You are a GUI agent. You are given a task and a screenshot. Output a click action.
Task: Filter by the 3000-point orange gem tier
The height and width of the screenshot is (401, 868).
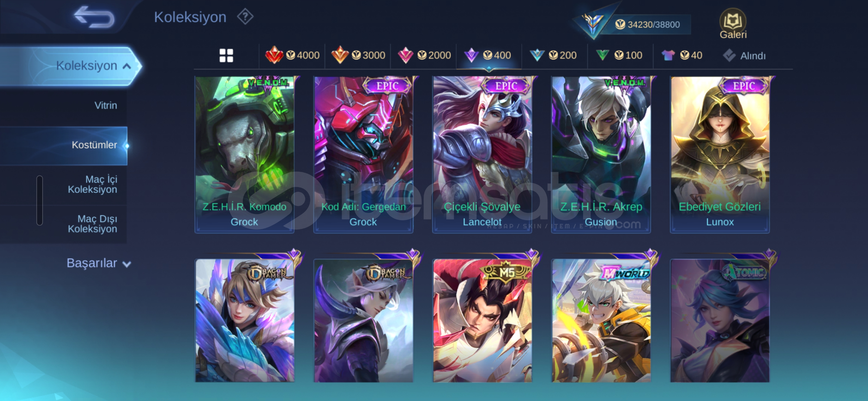click(358, 55)
